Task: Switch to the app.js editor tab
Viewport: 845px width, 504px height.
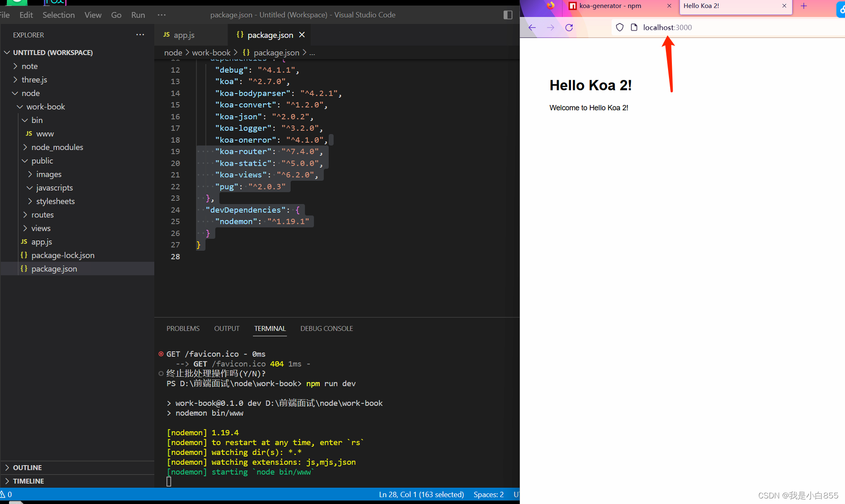Action: [x=184, y=35]
